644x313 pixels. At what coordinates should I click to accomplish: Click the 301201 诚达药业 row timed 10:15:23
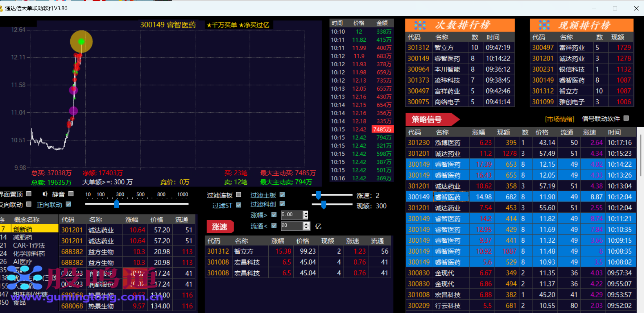pyautogui.click(x=521, y=154)
